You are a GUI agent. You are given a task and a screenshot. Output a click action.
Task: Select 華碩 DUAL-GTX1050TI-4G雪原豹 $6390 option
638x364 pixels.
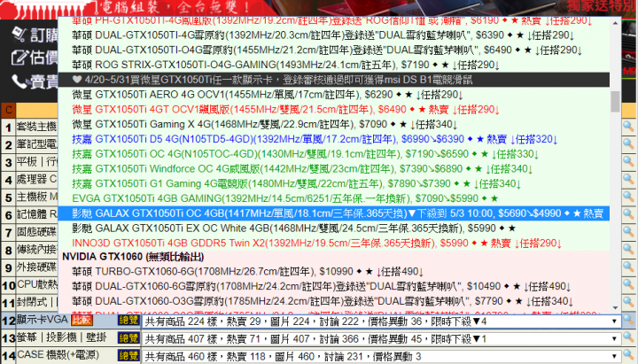[x=334, y=35]
